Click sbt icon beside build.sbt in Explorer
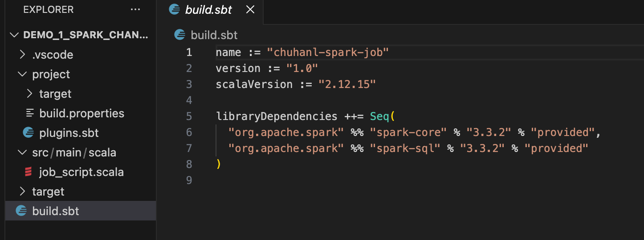 pyautogui.click(x=21, y=211)
